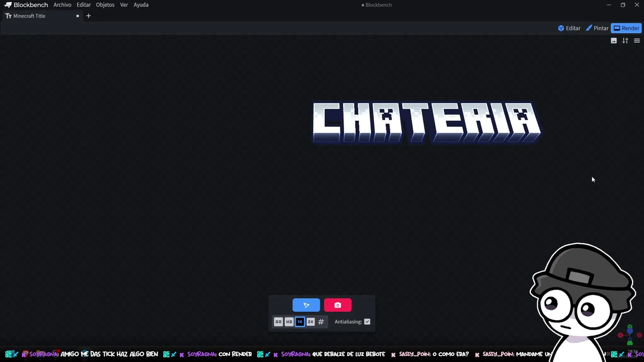Open the Editar menu in menu bar

tap(84, 5)
